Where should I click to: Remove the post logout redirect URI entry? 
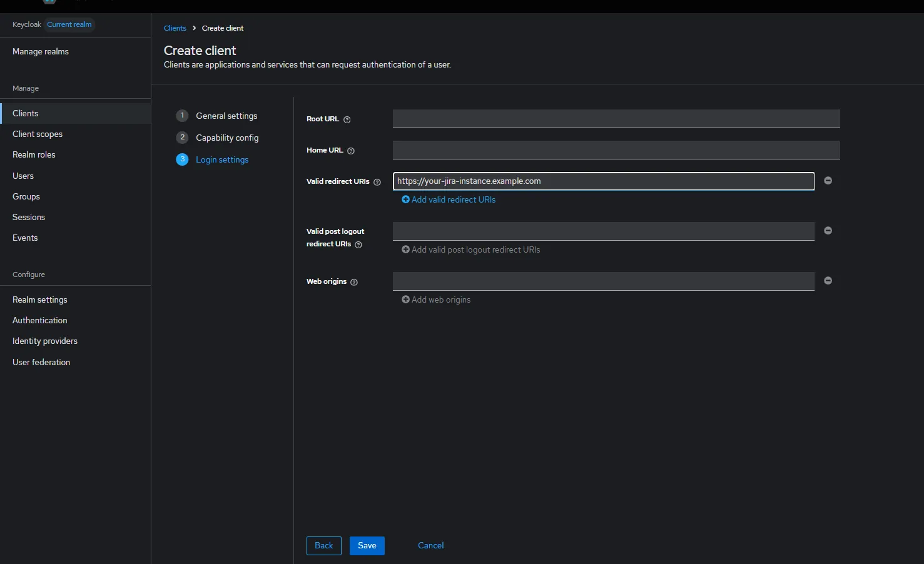tap(828, 231)
